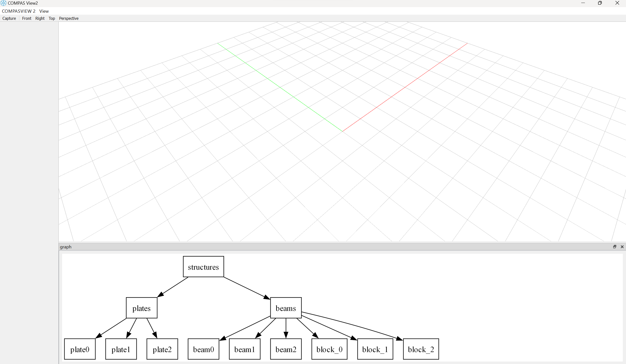The height and width of the screenshot is (364, 626).
Task: Select the structures root node in the graph
Action: tap(203, 267)
